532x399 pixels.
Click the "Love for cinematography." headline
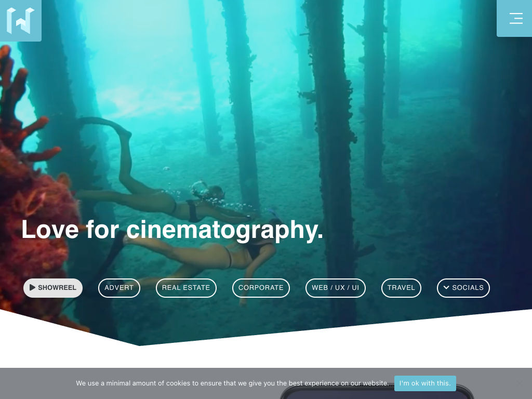point(172,230)
